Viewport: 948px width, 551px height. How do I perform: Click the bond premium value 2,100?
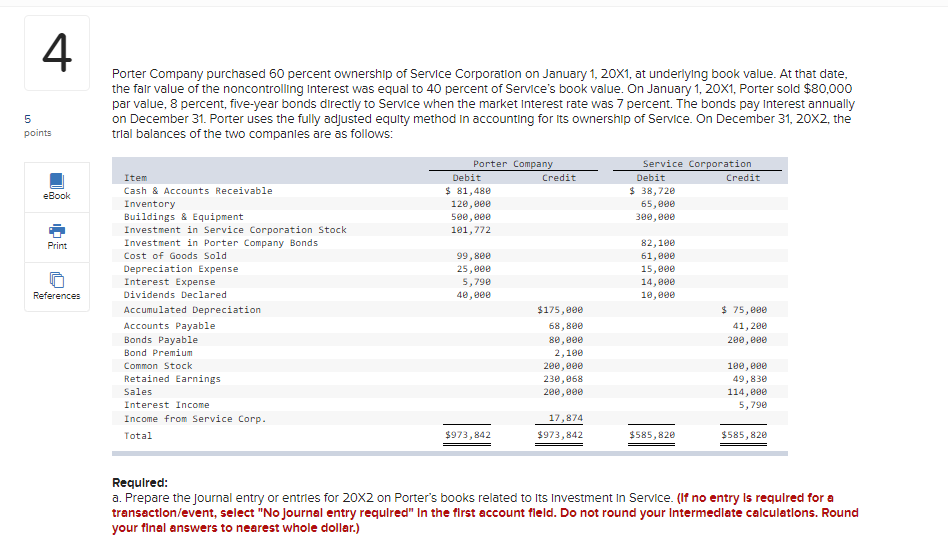(568, 353)
